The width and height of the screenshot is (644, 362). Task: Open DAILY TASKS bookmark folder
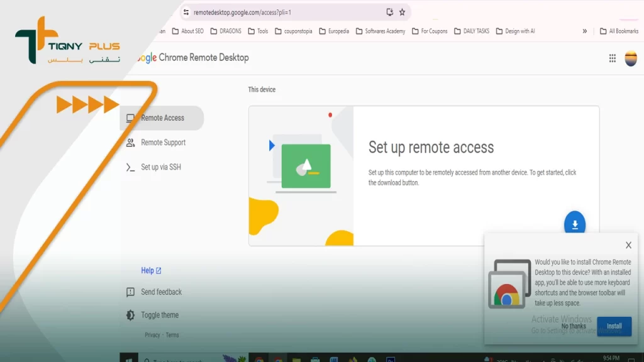[472, 31]
